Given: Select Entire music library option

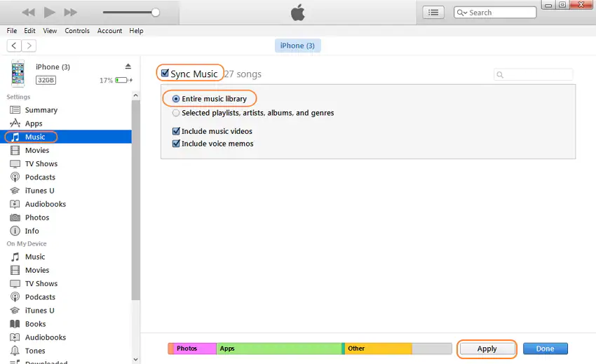Looking at the screenshot, I should click(176, 99).
